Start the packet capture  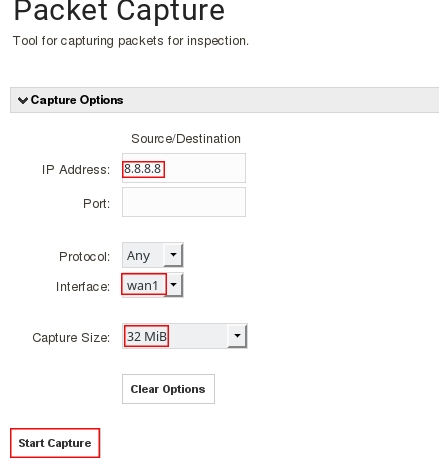point(55,443)
